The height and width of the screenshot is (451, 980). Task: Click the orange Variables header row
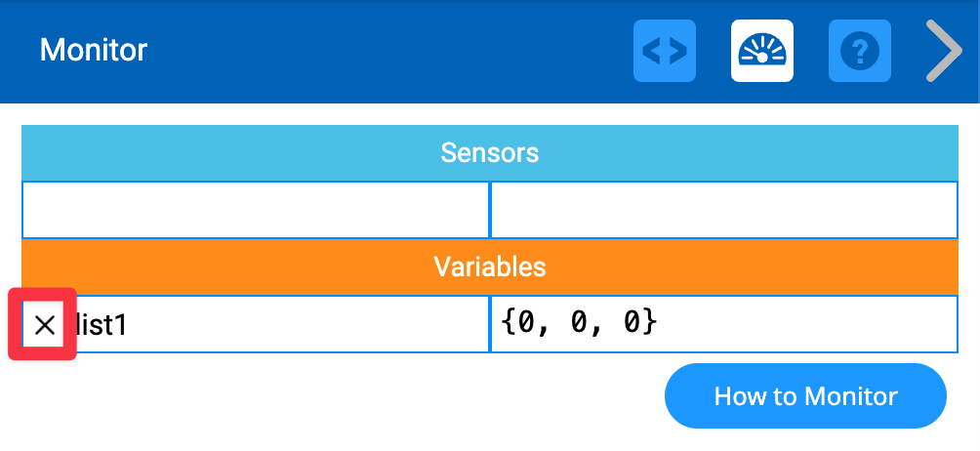(489, 266)
